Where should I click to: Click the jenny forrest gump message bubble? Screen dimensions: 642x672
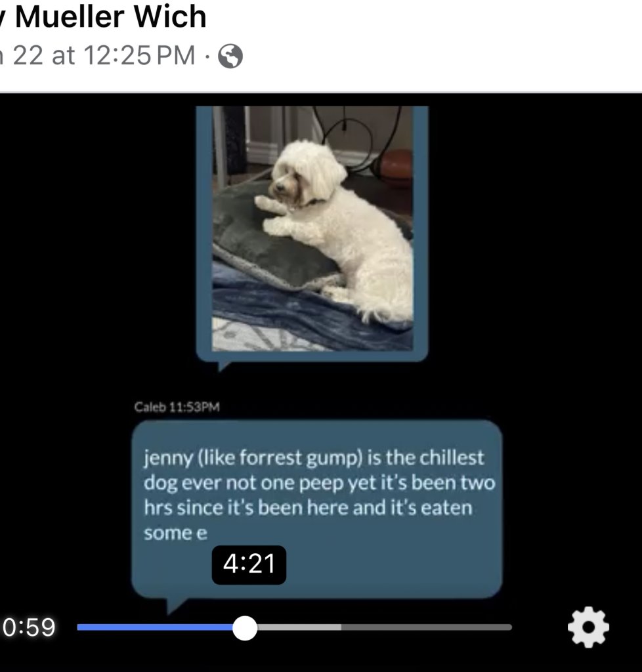[316, 509]
